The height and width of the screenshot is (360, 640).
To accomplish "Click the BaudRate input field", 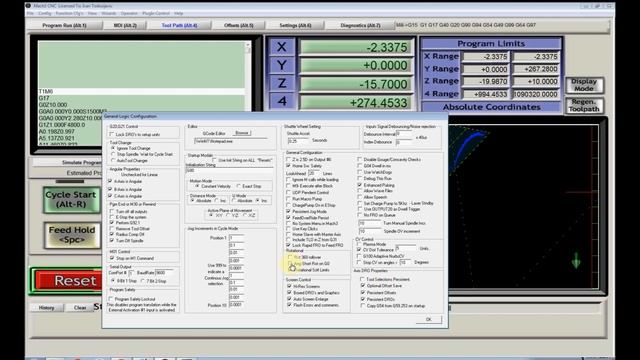I will [x=164, y=272].
